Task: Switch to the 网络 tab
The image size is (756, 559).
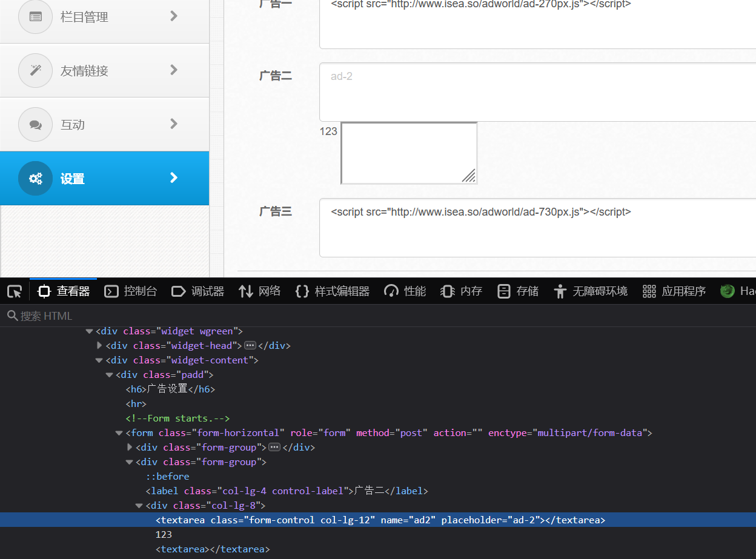Action: 260,291
